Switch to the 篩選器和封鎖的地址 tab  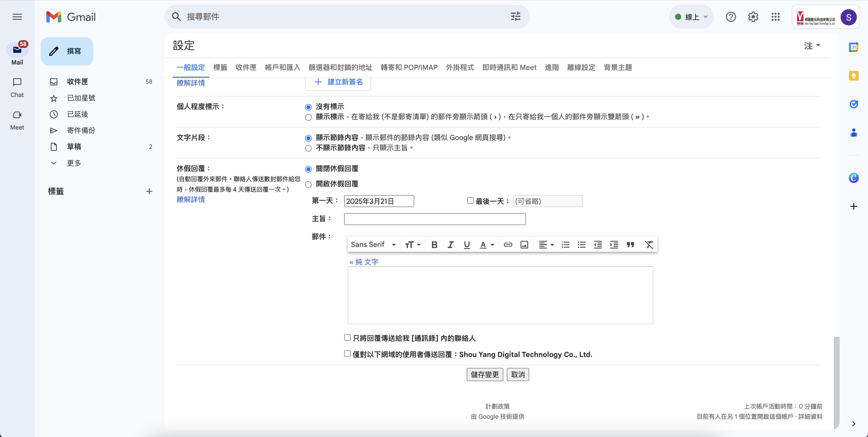pyautogui.click(x=340, y=67)
